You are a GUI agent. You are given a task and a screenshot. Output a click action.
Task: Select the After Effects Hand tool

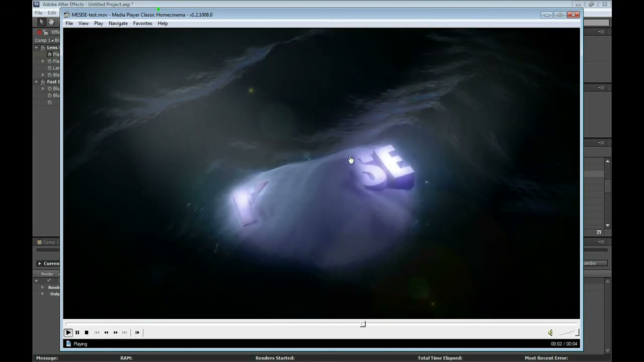(x=51, y=22)
